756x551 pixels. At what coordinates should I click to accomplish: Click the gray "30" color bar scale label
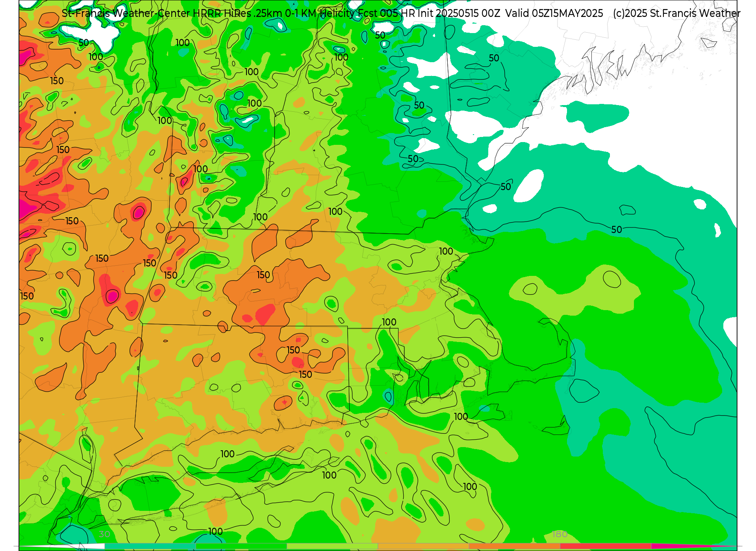click(x=104, y=534)
